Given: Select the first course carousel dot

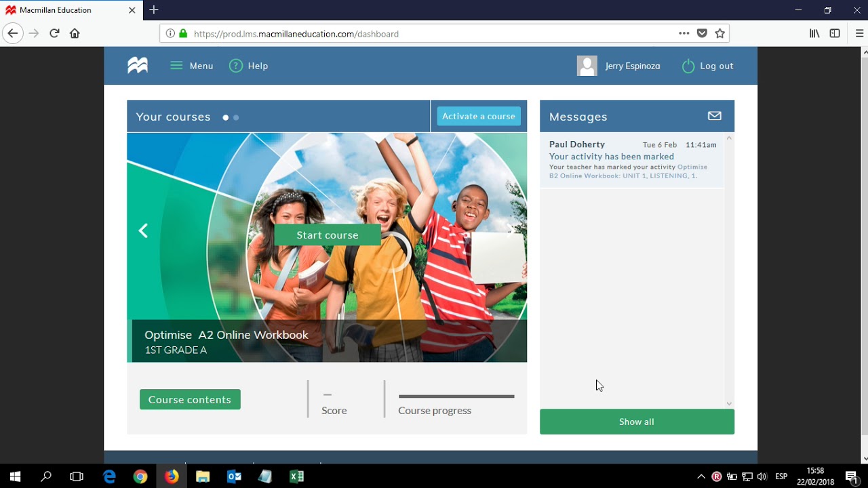Looking at the screenshot, I should pos(226,117).
